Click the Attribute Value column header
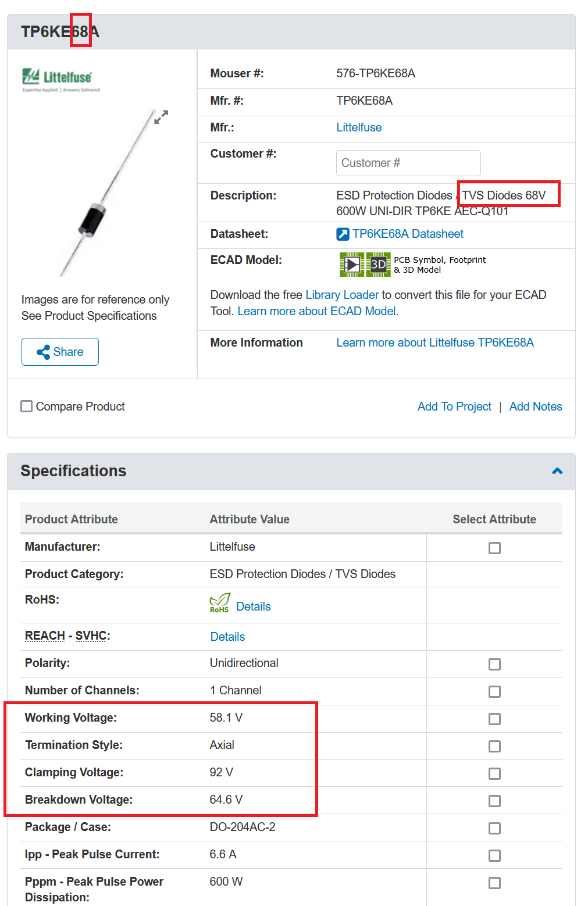This screenshot has width=588, height=906. coord(250,519)
